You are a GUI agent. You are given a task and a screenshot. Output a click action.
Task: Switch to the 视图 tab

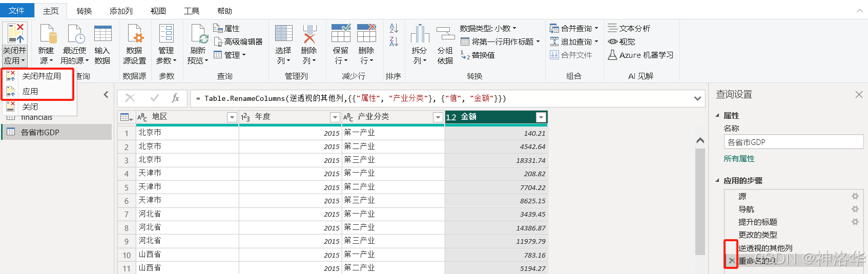[x=158, y=11]
